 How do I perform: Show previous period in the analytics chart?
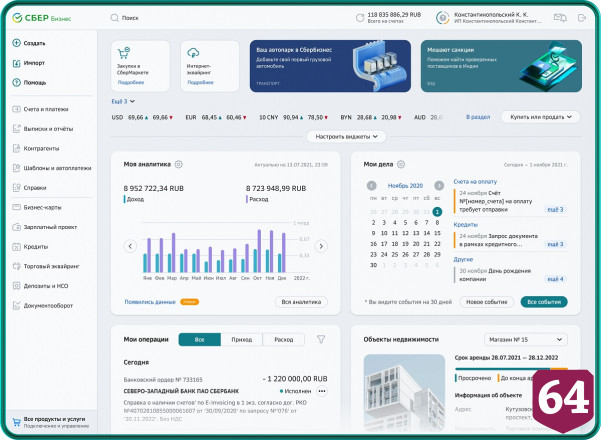tap(130, 246)
